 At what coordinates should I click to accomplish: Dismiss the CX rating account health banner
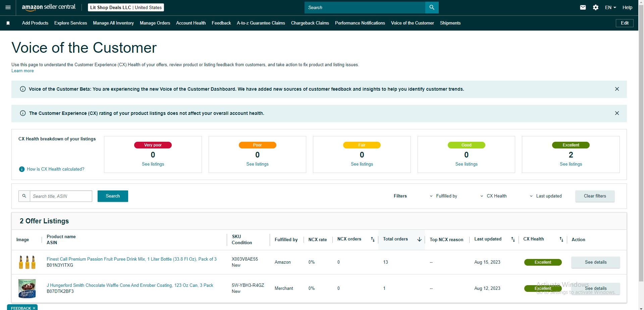[x=617, y=113]
